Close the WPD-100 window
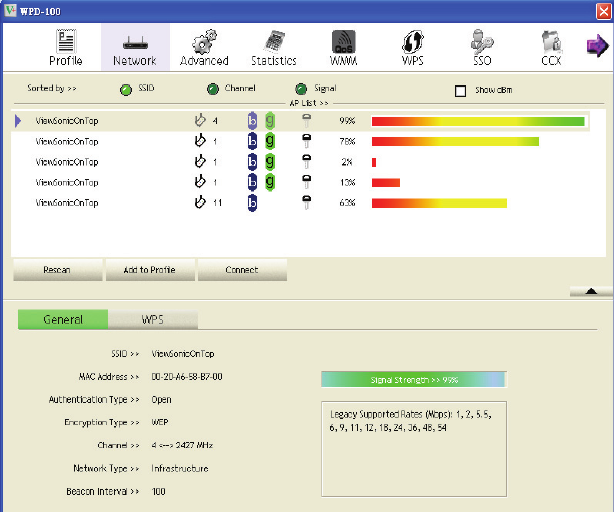This screenshot has width=614, height=512. (x=603, y=11)
